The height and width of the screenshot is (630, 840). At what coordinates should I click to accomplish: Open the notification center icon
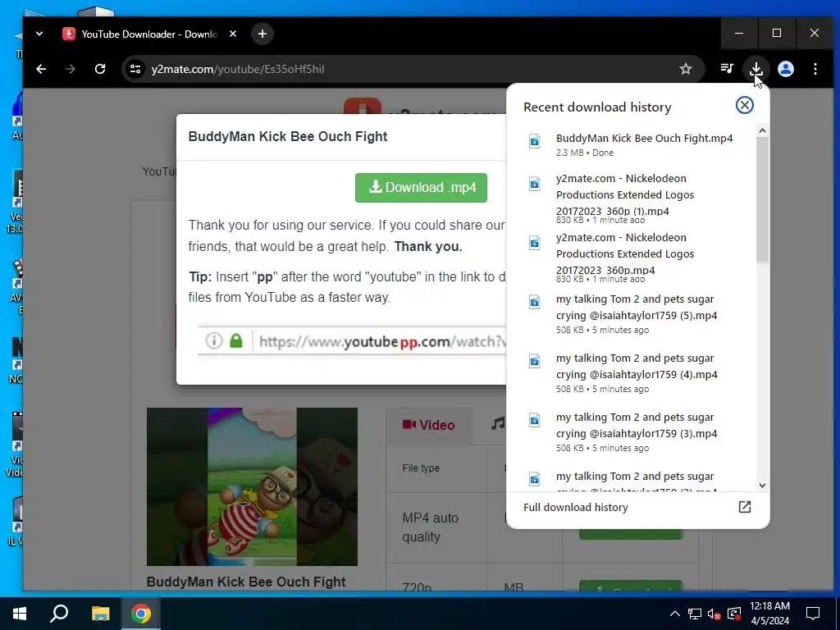point(813,614)
